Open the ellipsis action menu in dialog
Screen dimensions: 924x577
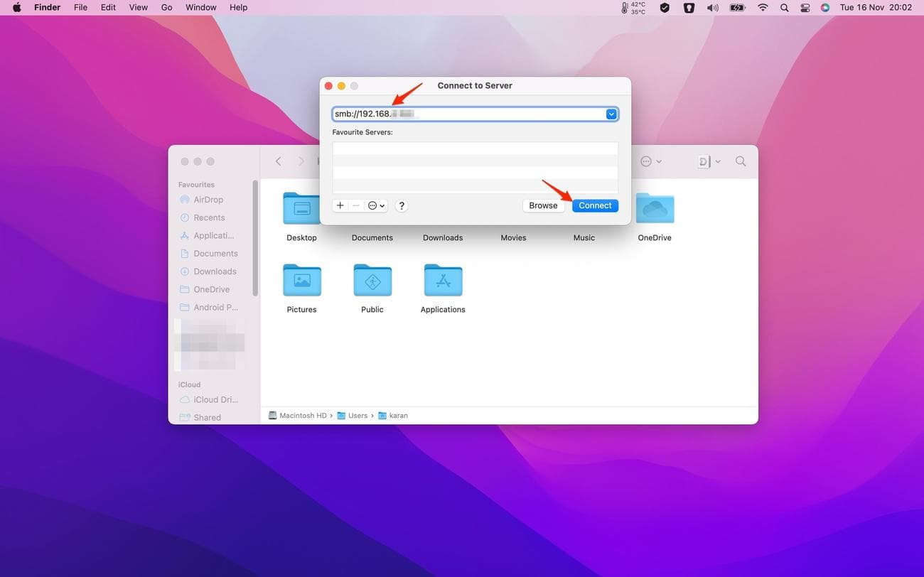click(376, 205)
